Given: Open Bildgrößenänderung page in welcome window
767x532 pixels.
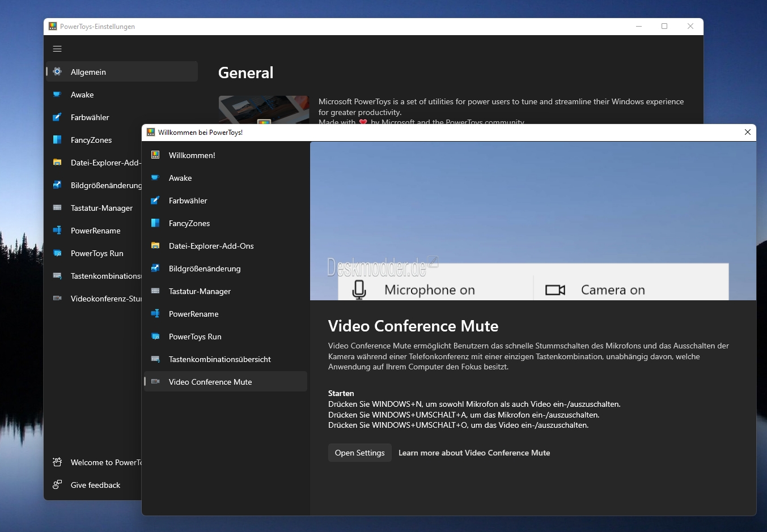Looking at the screenshot, I should pos(226,269).
